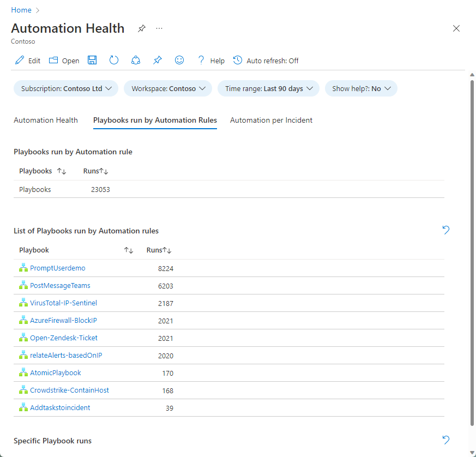This screenshot has height=457, width=476.
Task: Toggle Auto refresh from Off
Action: tap(266, 61)
